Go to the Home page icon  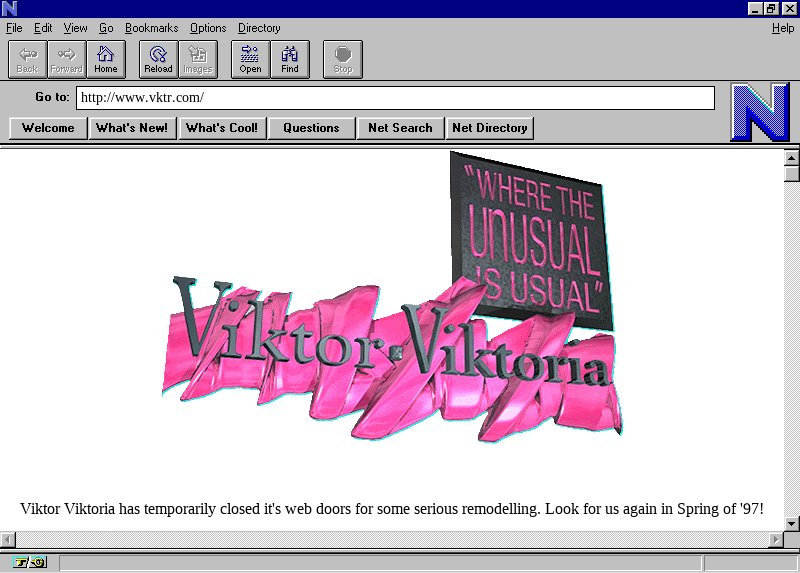[x=106, y=59]
